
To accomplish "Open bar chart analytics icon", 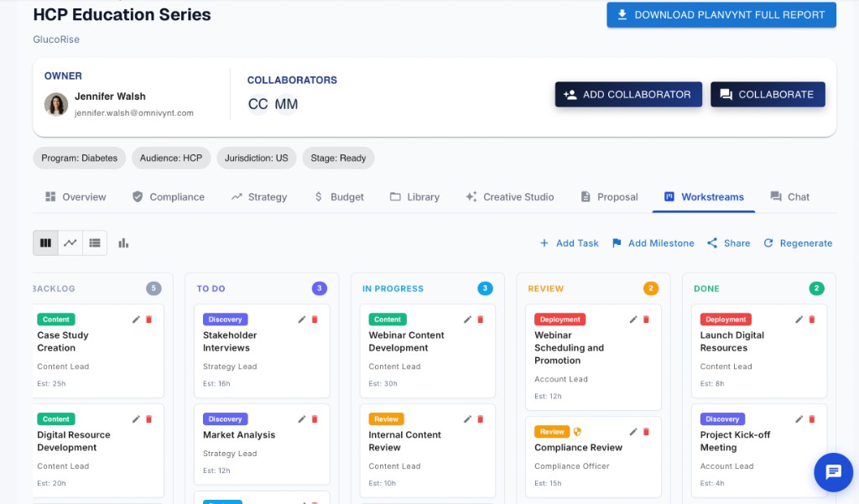I will (123, 243).
